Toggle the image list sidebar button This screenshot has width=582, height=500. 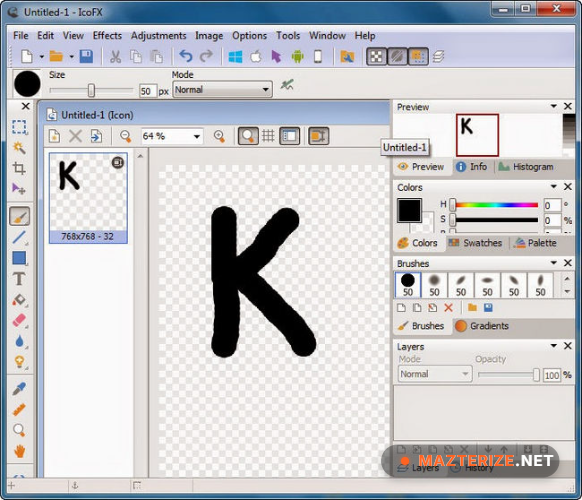pos(290,136)
